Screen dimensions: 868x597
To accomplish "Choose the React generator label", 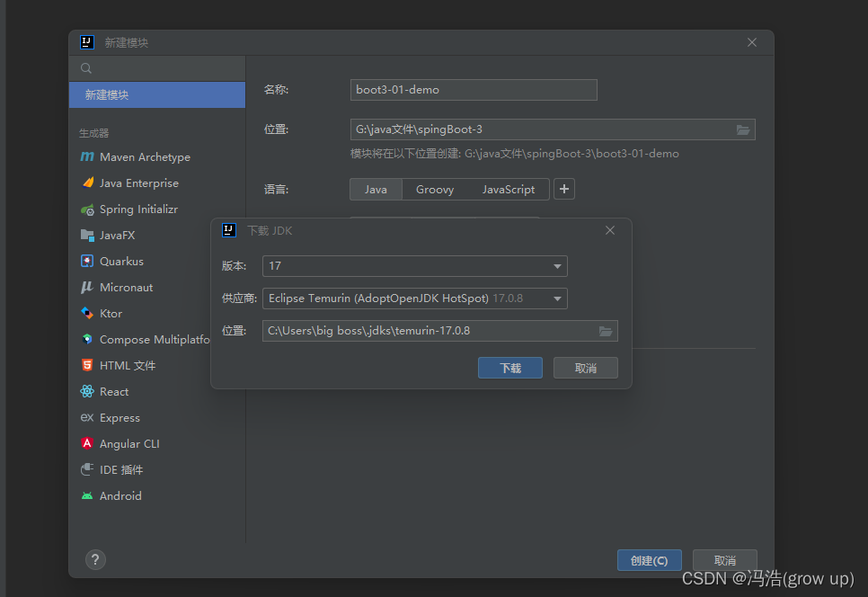I will tap(114, 391).
